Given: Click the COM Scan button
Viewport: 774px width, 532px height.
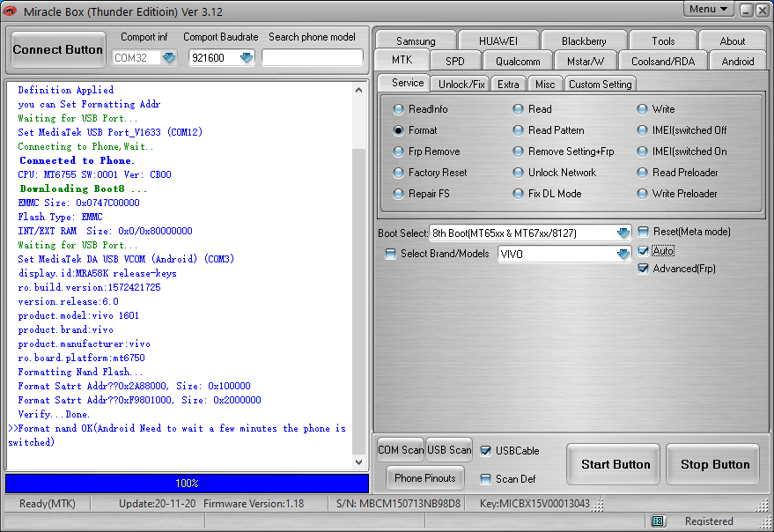Looking at the screenshot, I should tap(401, 450).
